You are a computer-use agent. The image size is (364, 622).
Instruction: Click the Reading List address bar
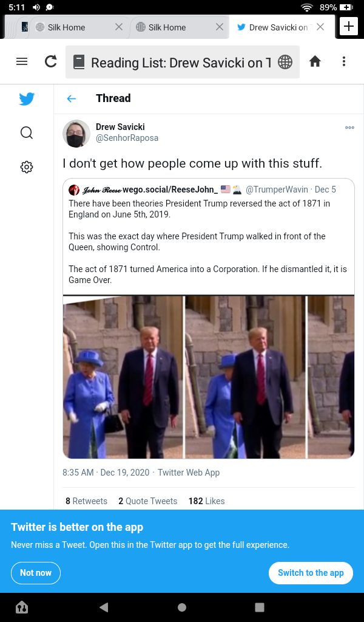[182, 62]
